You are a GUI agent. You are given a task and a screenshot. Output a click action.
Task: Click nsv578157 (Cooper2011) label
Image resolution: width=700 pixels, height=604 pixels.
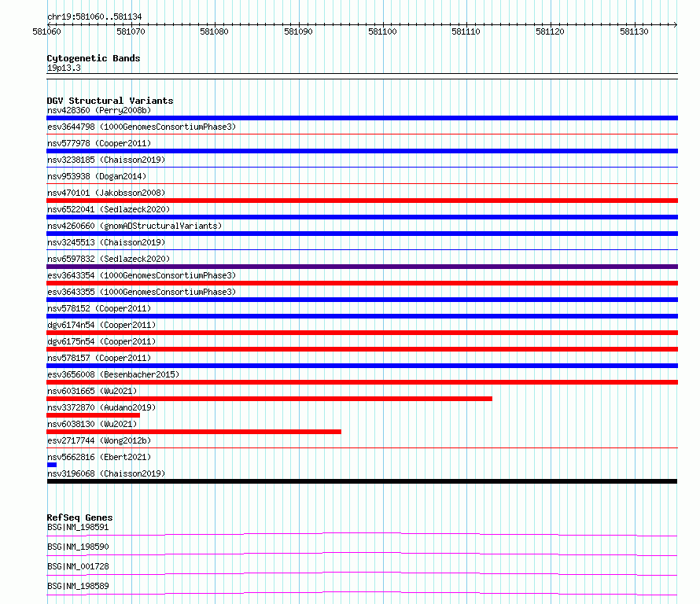pos(99,358)
